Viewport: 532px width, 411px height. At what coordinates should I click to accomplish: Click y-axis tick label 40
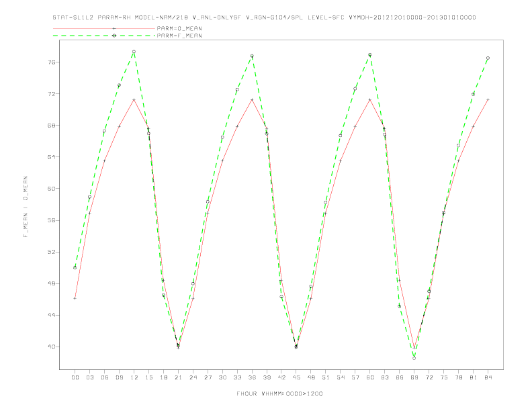point(51,347)
